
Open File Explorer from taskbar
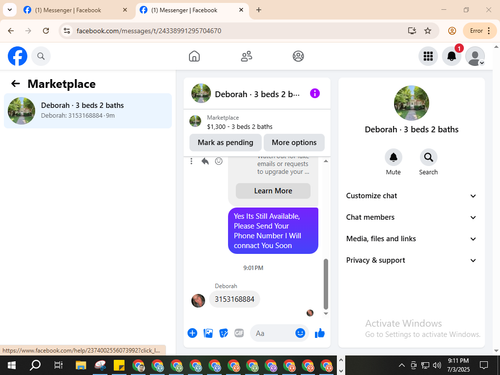tap(81, 366)
